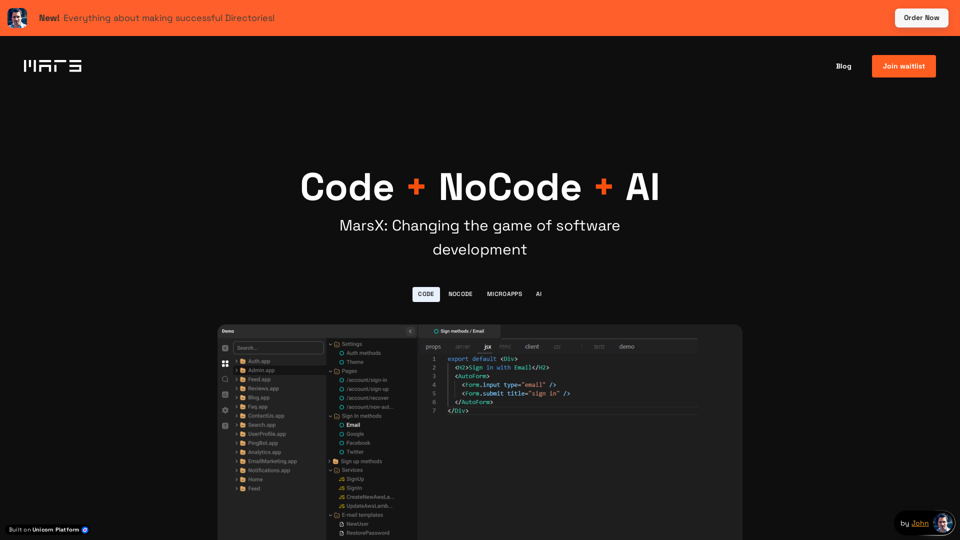Expand the Feed.app folder chevron
Screen dimensions: 960x540
237,380
